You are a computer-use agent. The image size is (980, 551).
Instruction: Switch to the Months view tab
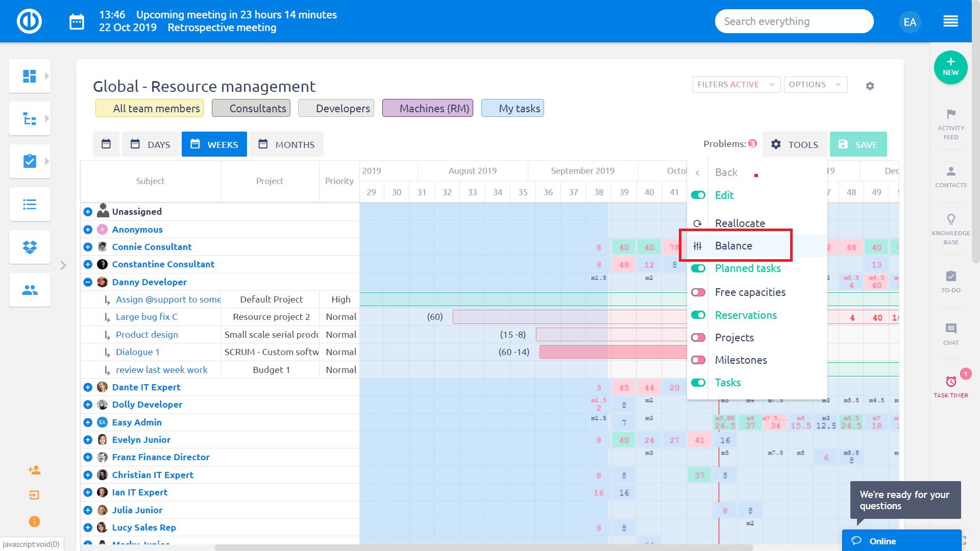[286, 144]
